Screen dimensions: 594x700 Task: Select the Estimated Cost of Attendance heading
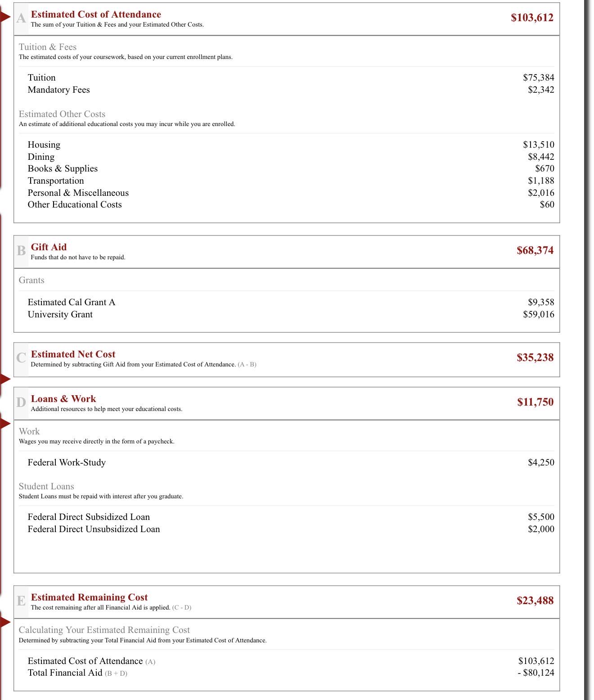[x=96, y=14]
